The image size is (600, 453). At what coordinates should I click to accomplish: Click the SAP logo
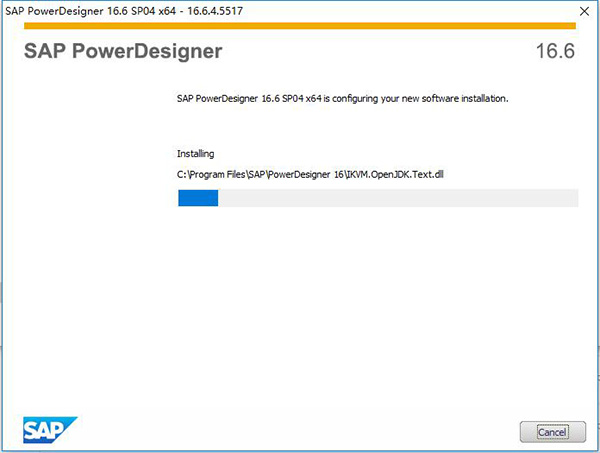point(50,430)
